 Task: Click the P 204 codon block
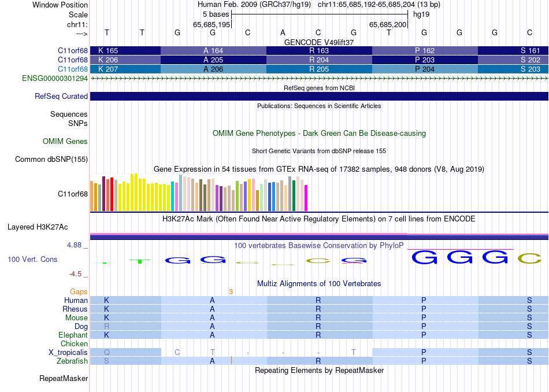point(425,69)
